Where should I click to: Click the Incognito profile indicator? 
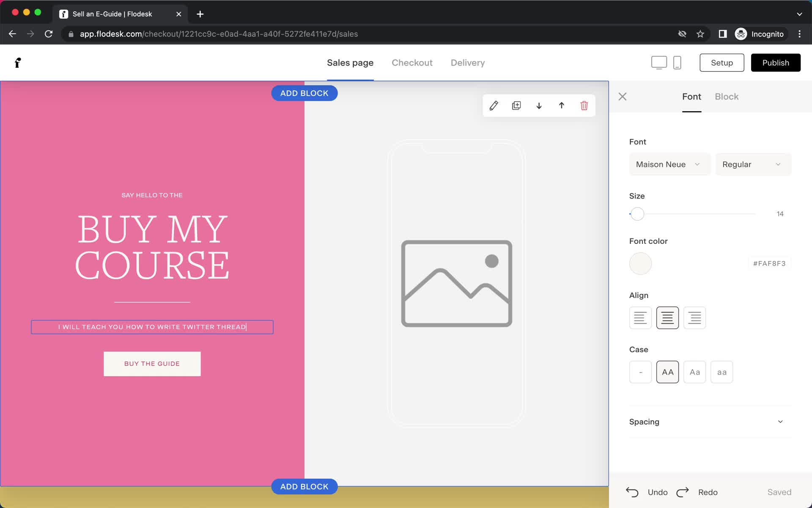click(x=761, y=34)
